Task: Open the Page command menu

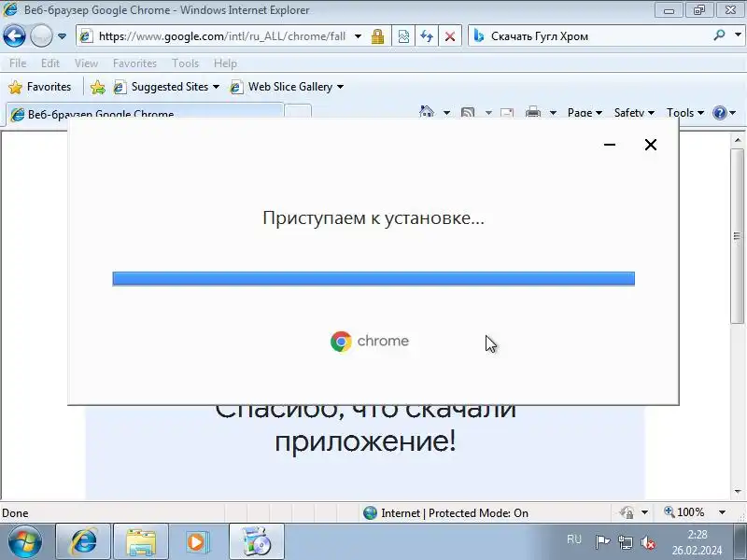Action: 585,113
